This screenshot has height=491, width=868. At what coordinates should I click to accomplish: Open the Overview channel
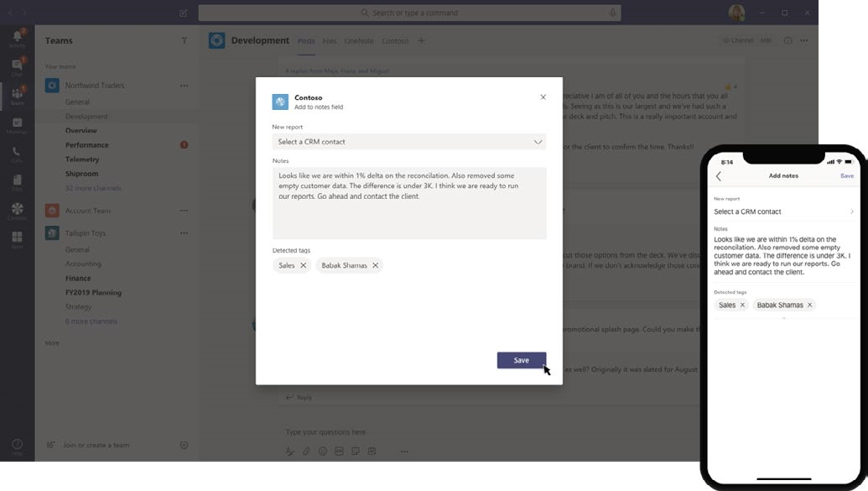pyautogui.click(x=81, y=130)
